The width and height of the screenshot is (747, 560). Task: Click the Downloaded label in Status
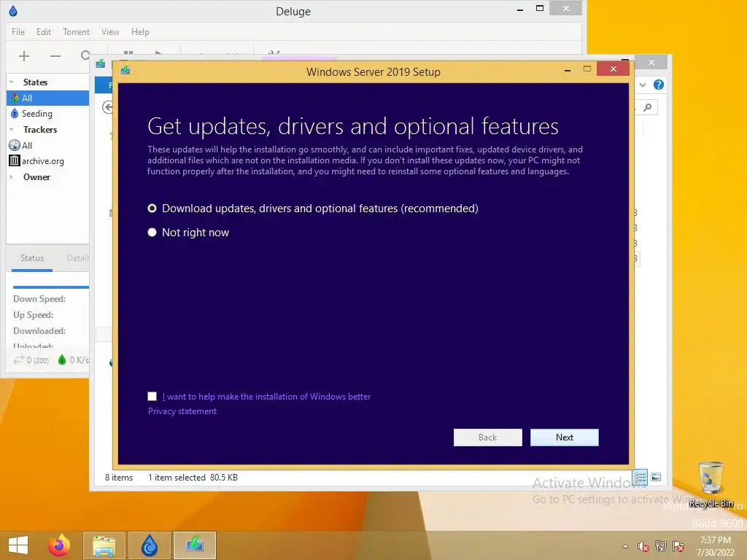39,330
